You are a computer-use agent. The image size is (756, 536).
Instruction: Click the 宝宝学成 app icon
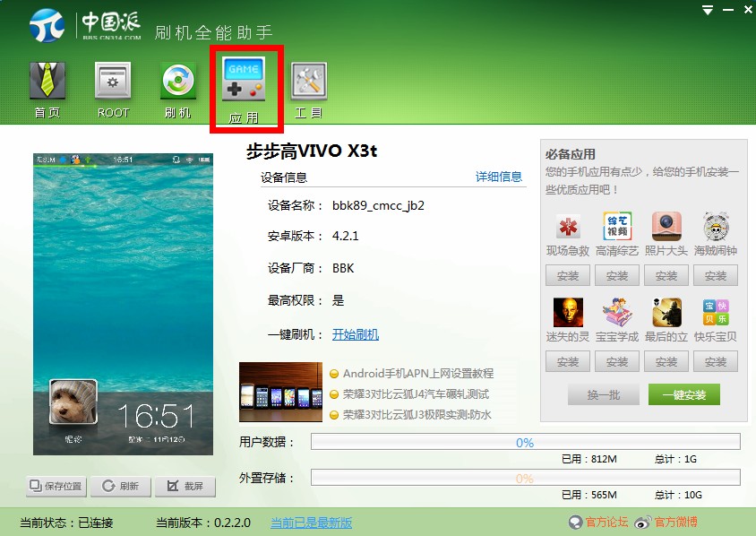pyautogui.click(x=617, y=312)
